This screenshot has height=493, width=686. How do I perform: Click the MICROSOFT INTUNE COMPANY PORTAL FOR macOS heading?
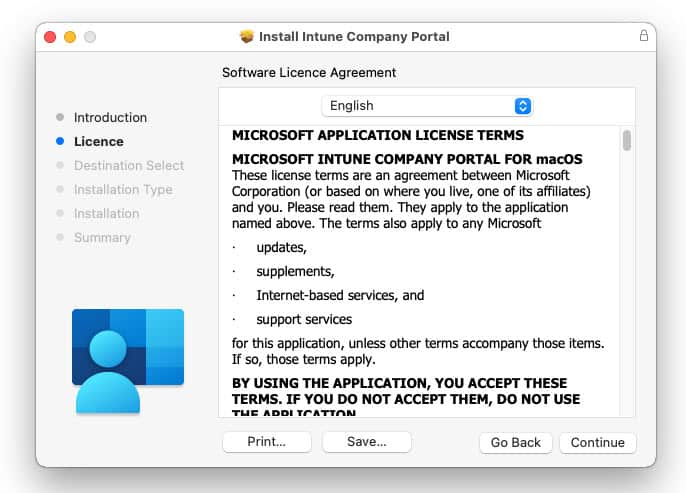pyautogui.click(x=407, y=159)
